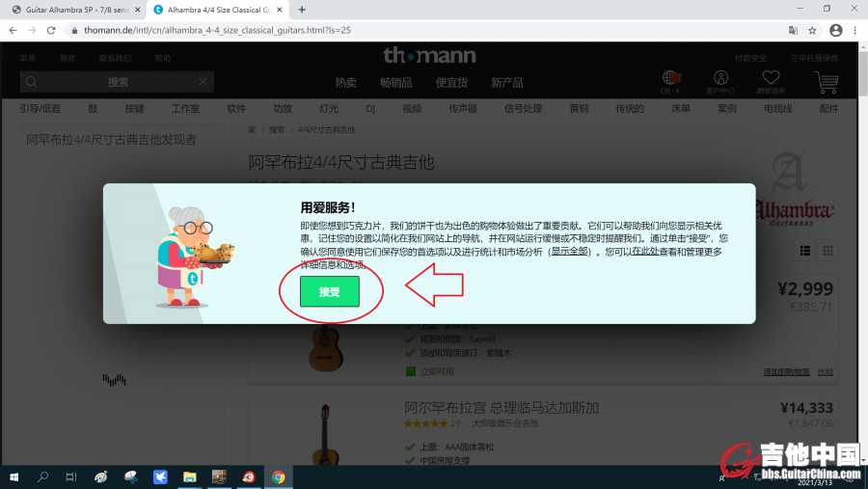Switch to grid view icon

click(x=827, y=251)
